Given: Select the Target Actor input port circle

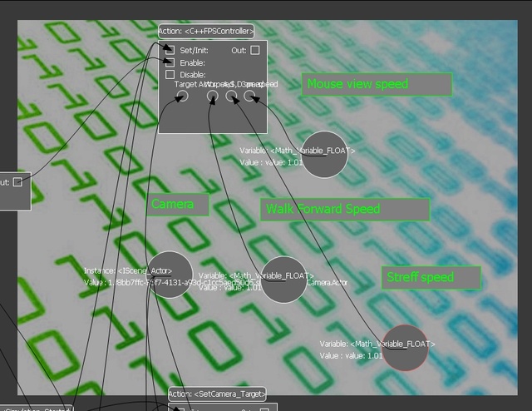Looking at the screenshot, I should (183, 97).
